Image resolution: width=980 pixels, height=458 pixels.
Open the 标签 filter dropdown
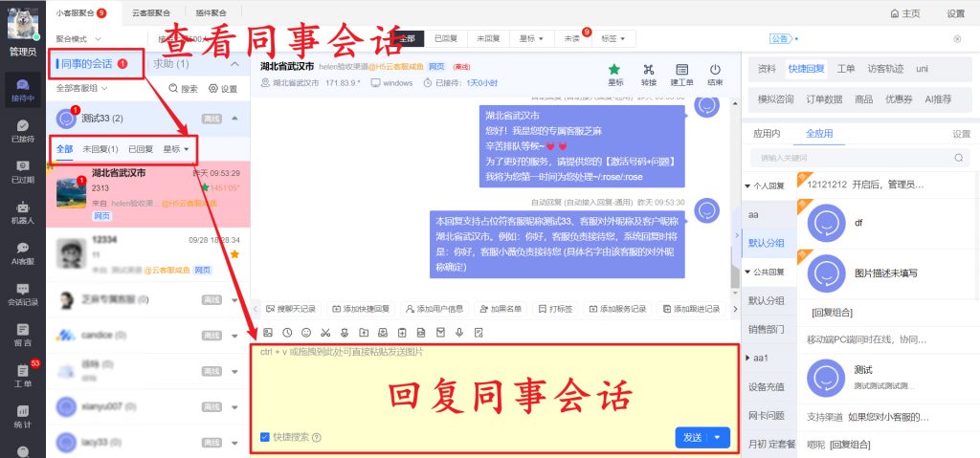[613, 39]
